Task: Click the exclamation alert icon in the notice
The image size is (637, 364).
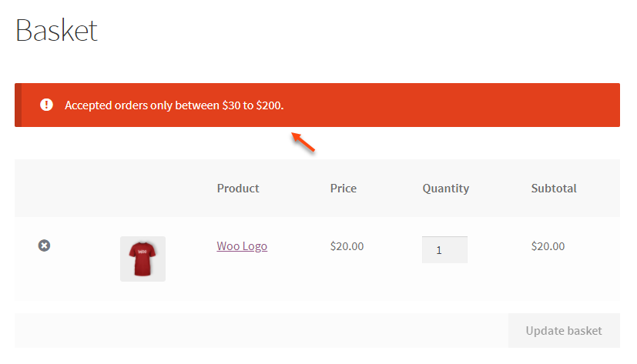Action: click(46, 105)
